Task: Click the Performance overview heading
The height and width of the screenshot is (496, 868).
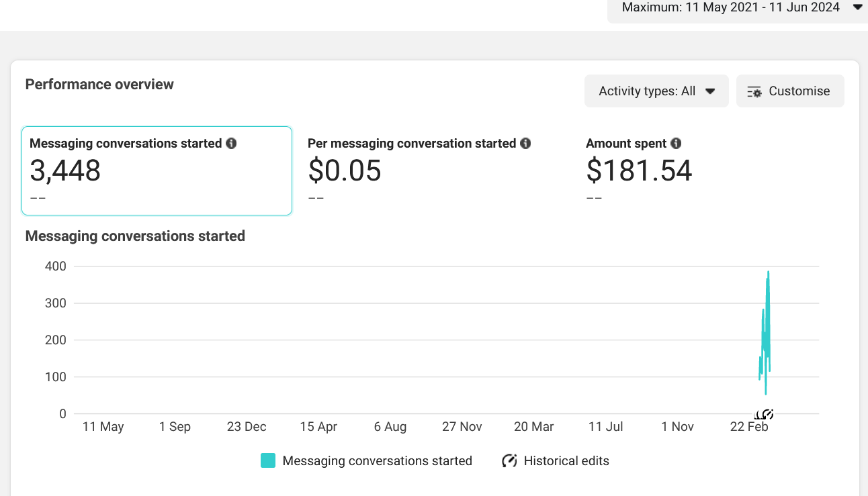Action: pos(99,85)
